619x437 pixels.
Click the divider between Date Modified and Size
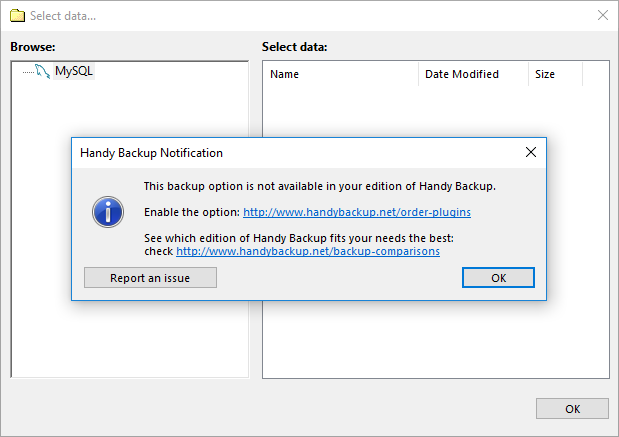pos(528,74)
